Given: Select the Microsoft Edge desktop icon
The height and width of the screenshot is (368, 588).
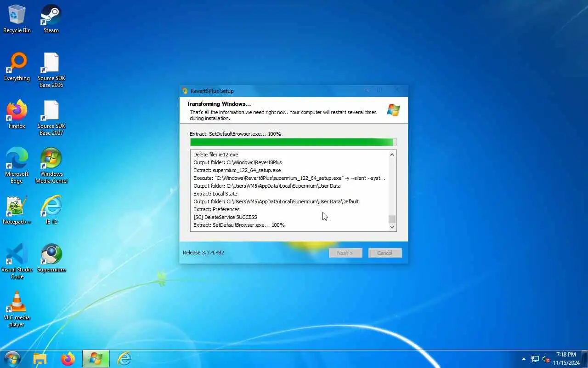Looking at the screenshot, I should [x=17, y=166].
